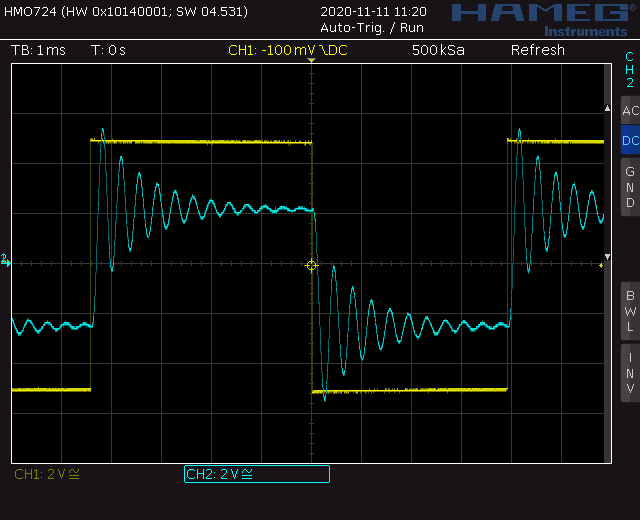Screen dimensions: 640x520
Task: Click the T: 0 s trigger time readout
Action: point(108,50)
